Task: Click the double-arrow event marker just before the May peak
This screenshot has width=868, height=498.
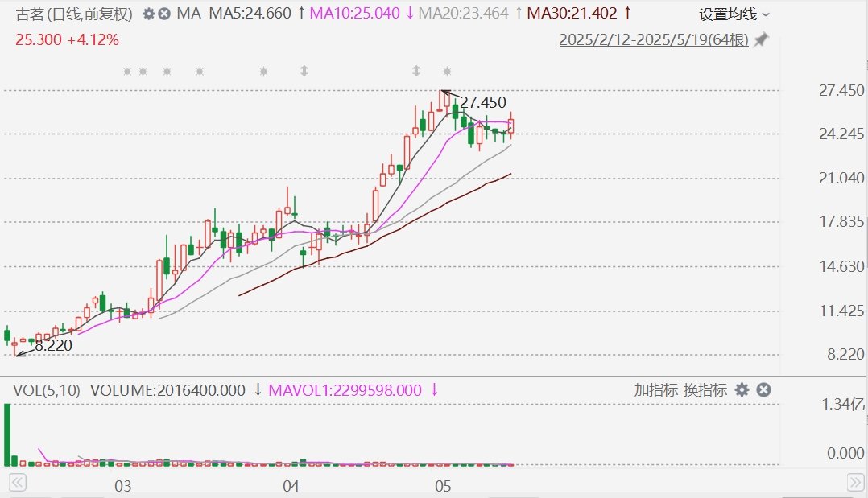Action: [x=416, y=71]
